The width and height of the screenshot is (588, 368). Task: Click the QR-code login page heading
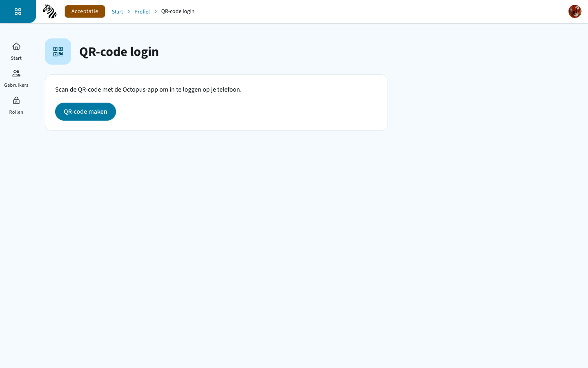[119, 52]
